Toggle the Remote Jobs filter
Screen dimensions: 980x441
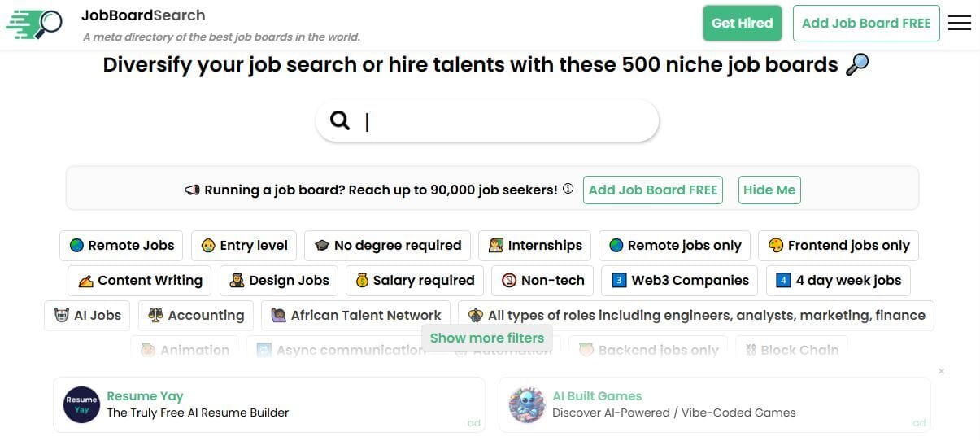coord(121,245)
